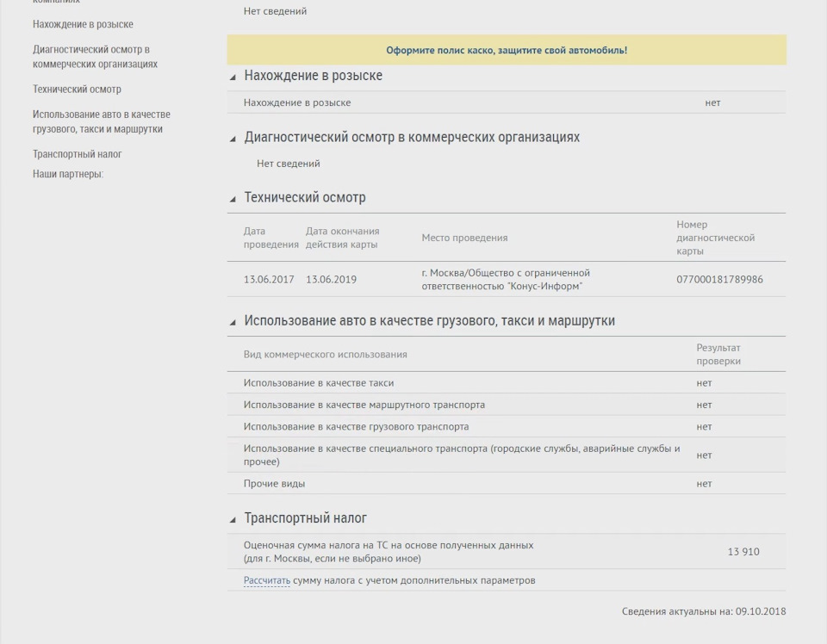Click the Вид коммерческого использования header
Image resolution: width=827 pixels, height=644 pixels.
(x=326, y=354)
